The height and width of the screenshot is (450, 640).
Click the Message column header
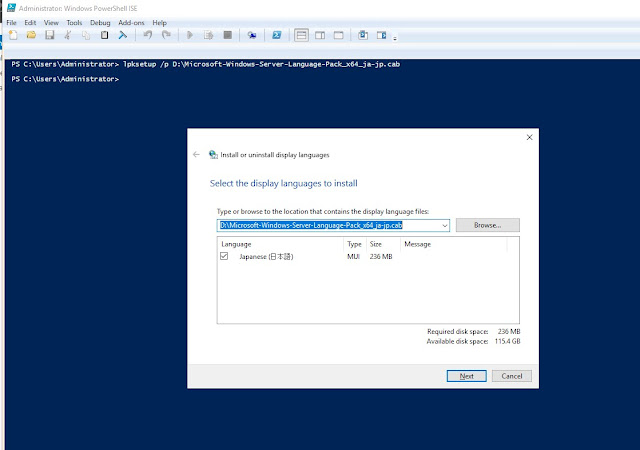click(454, 244)
